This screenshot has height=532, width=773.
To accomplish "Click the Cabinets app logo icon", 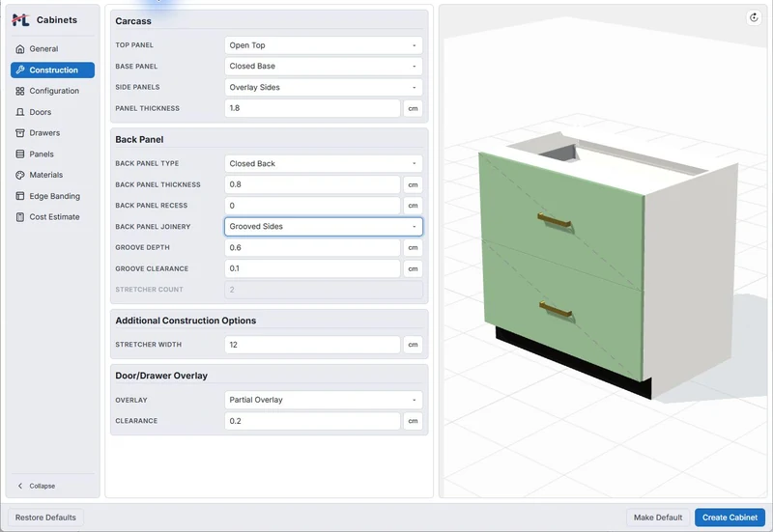I will pos(20,20).
